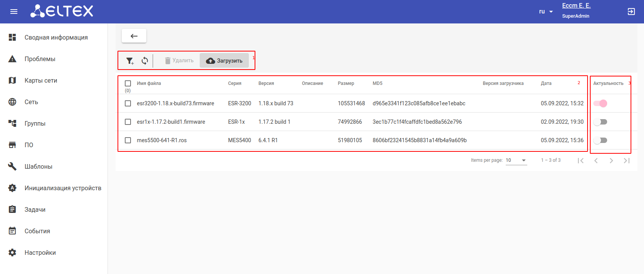The image size is (644, 274).
Task: Click the settings gear icon for Настройки
Action: (x=12, y=252)
